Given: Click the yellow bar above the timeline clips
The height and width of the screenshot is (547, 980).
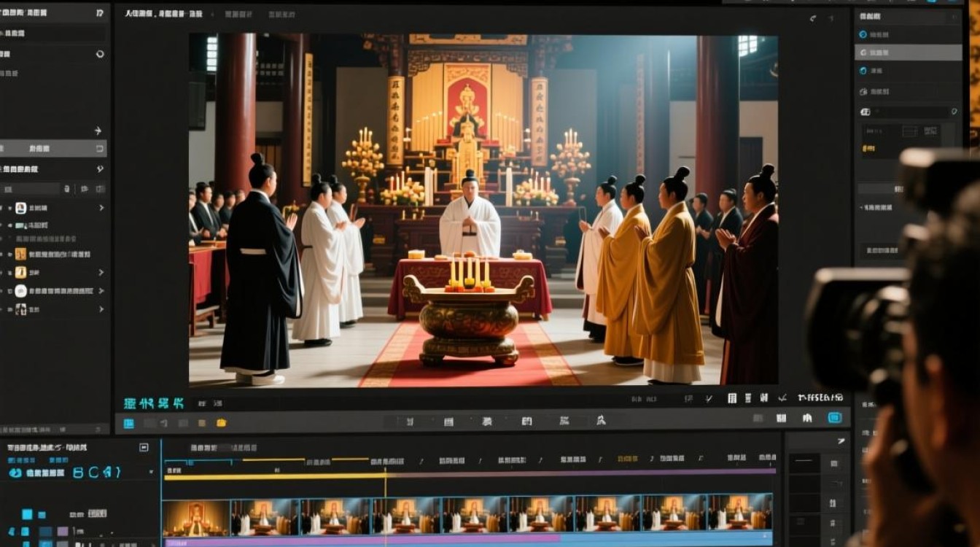Looking at the screenshot, I should [x=275, y=476].
